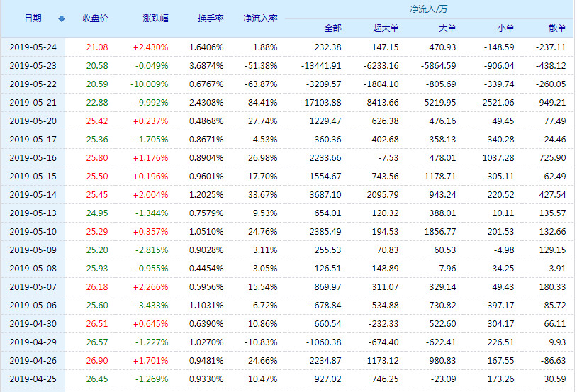Select the 大单 sub-column header
The height and width of the screenshot is (392, 577).
point(447,28)
